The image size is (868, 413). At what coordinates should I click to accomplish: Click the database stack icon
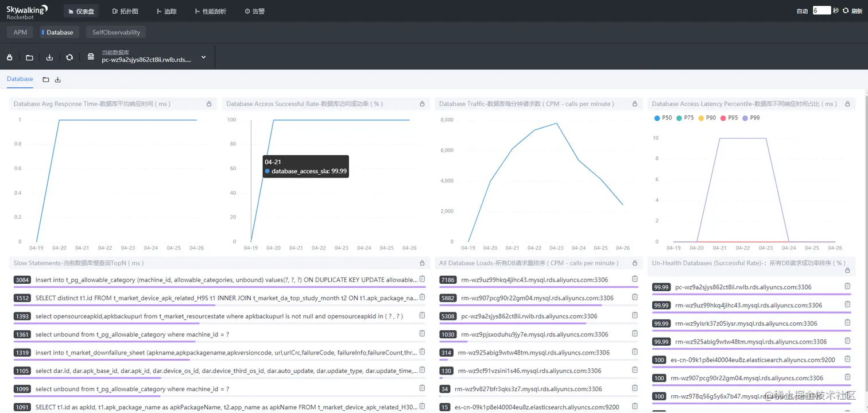(91, 57)
